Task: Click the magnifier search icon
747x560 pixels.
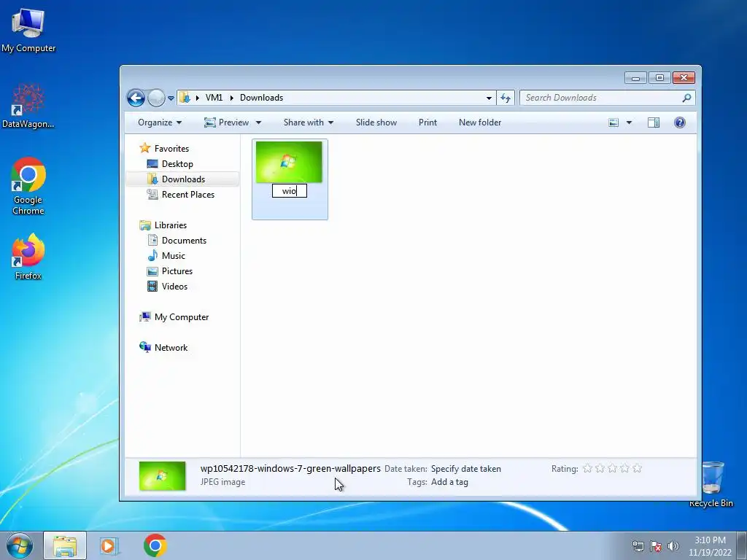Action: [x=686, y=98]
